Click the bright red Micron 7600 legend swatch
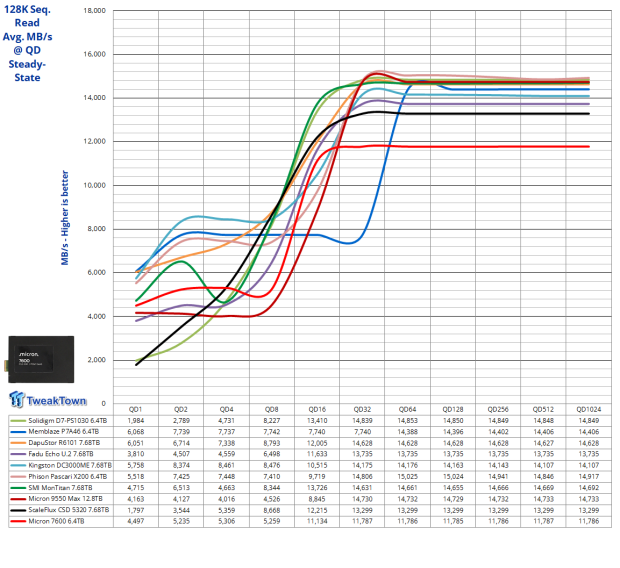Image resolution: width=620 pixels, height=568 pixels. pyautogui.click(x=18, y=521)
